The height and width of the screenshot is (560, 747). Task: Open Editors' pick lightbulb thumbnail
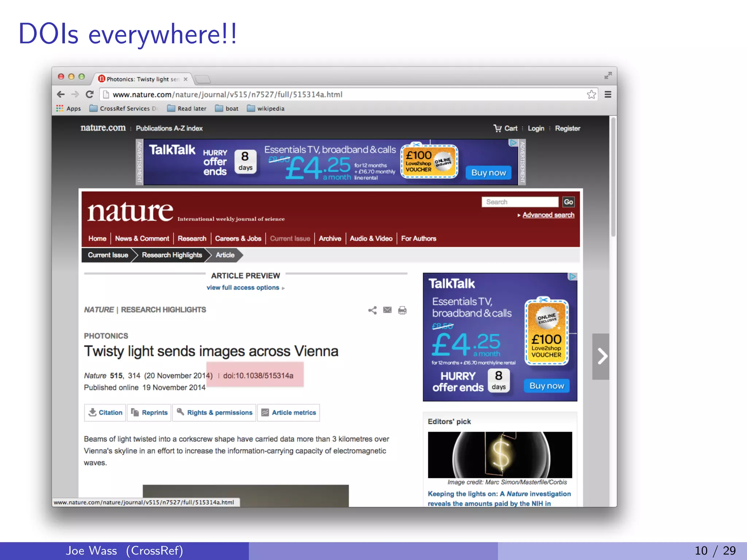(x=500, y=455)
